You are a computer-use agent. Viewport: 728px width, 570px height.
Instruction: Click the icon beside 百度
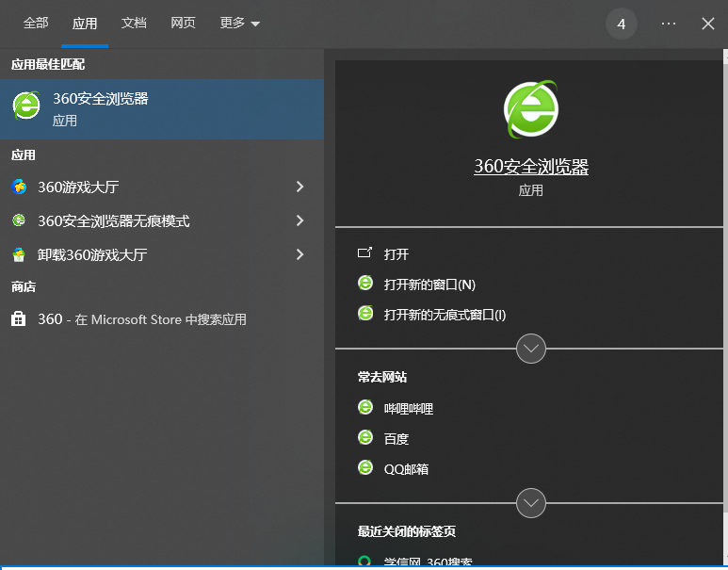(x=365, y=437)
